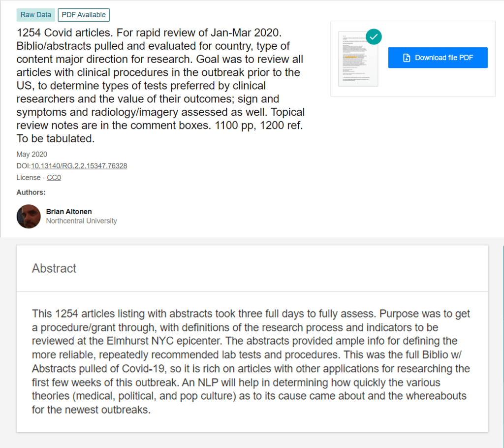Open the CC0 license link

pyautogui.click(x=54, y=178)
